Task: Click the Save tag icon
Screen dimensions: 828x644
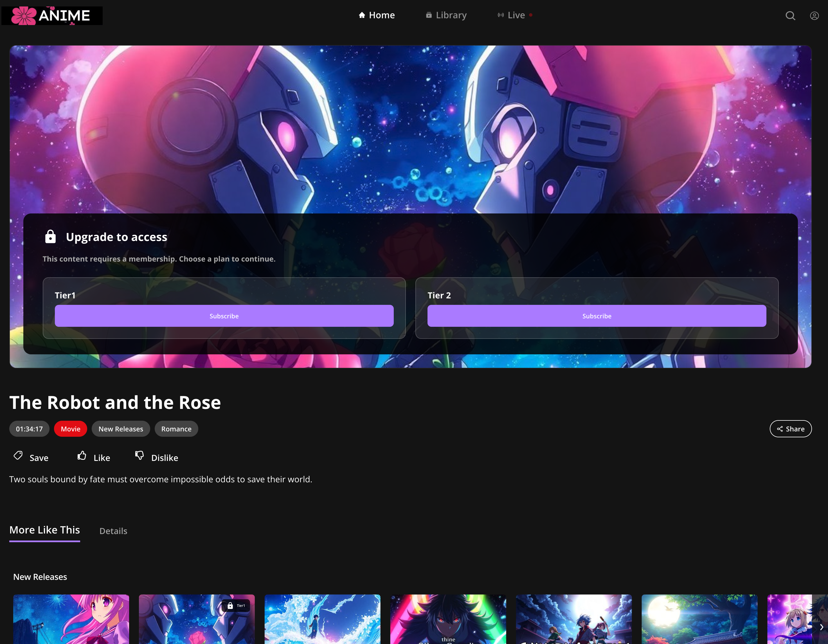Action: (18, 456)
